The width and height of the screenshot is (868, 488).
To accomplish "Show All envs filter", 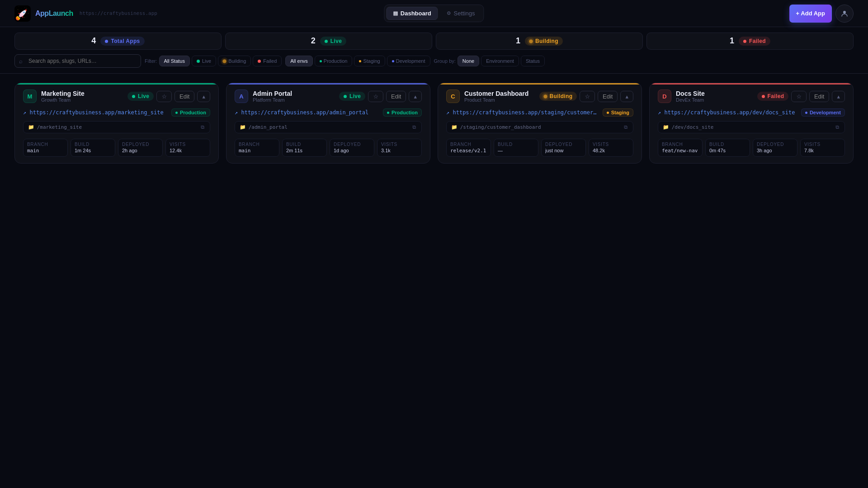I will [x=299, y=61].
